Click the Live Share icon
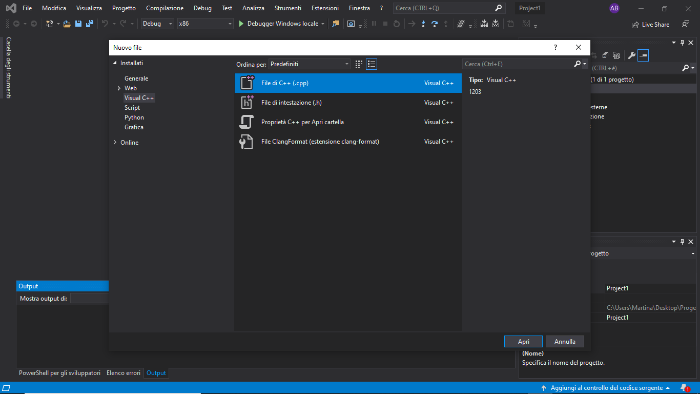Viewport: 700px width, 394px height. pos(635,25)
